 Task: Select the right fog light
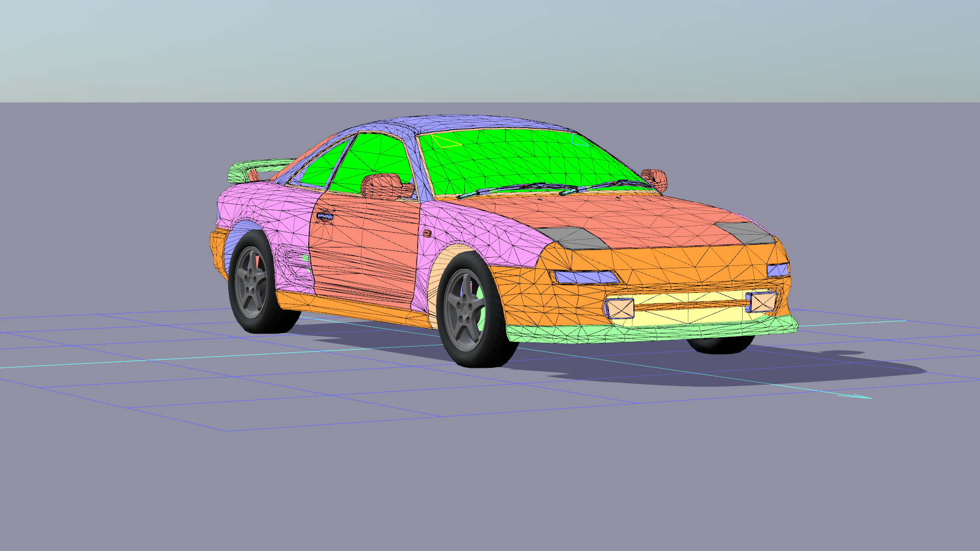[x=763, y=302]
